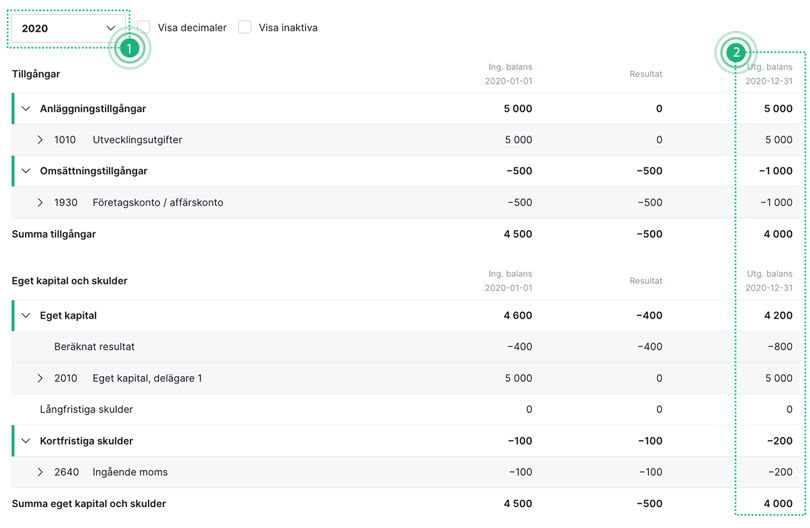Click Utg. balans 2020-12-31 column header
The height and width of the screenshot is (528, 810).
pyautogui.click(x=768, y=74)
